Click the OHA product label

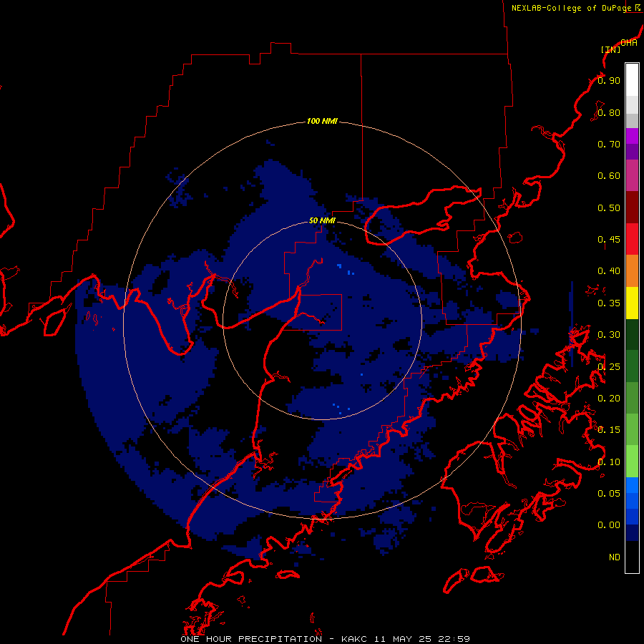(x=629, y=43)
